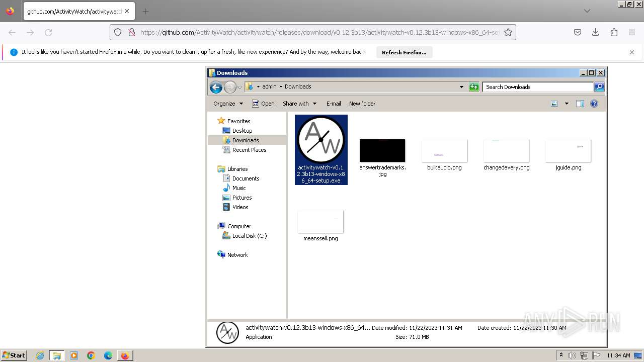Select changedevery.png file

coord(506,155)
